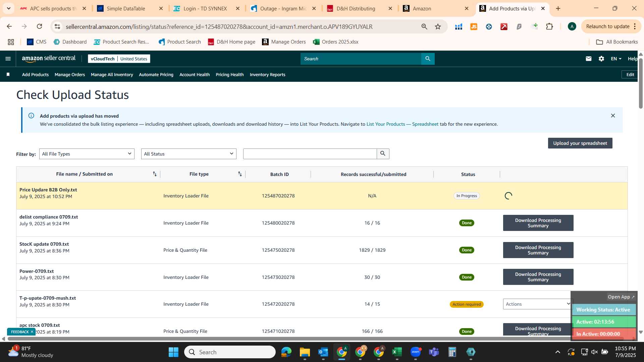
Task: Open the EN language dropdown
Action: 616,59
